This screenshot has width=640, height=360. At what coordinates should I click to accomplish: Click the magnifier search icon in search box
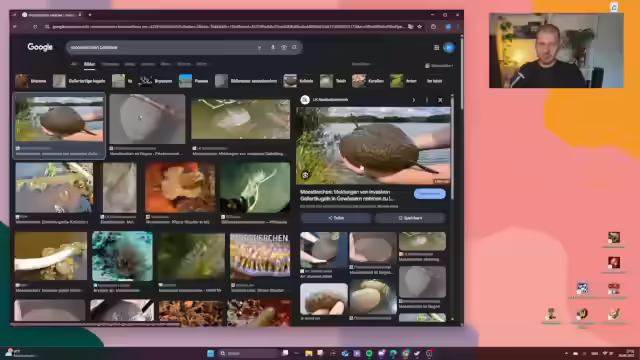coord(294,47)
